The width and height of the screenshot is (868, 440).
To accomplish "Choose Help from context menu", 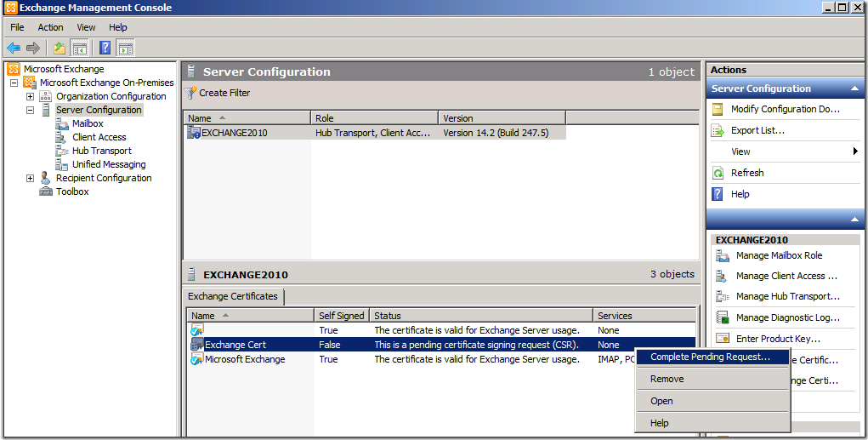I will [712, 423].
